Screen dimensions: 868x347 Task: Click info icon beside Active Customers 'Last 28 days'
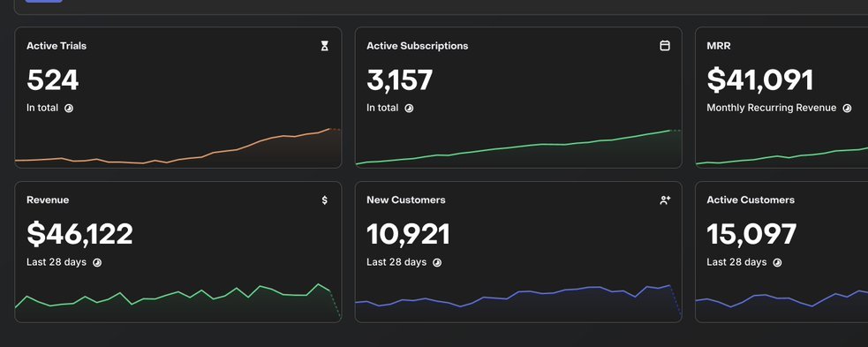tap(777, 262)
